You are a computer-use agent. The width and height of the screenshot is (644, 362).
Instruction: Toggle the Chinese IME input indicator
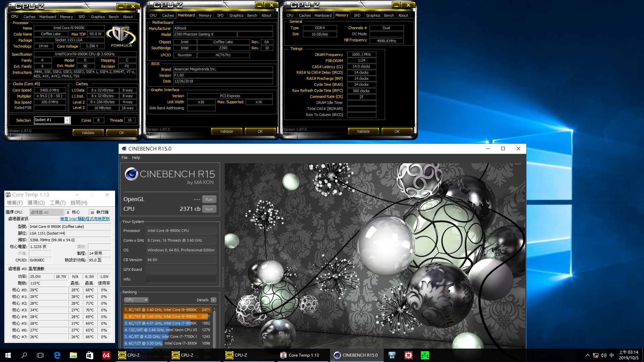point(612,355)
